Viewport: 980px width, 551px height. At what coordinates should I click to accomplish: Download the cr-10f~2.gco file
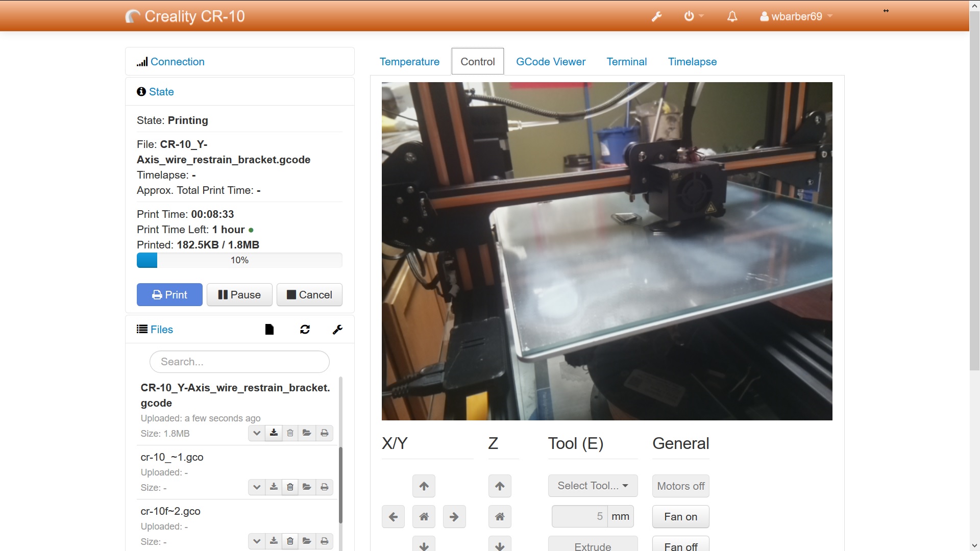point(274,541)
